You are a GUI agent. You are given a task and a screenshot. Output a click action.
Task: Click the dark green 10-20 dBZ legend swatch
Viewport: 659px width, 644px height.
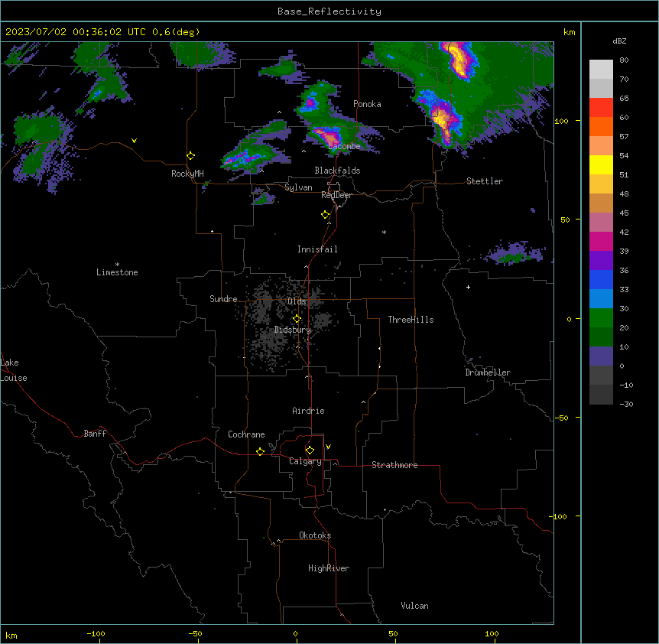601,337
